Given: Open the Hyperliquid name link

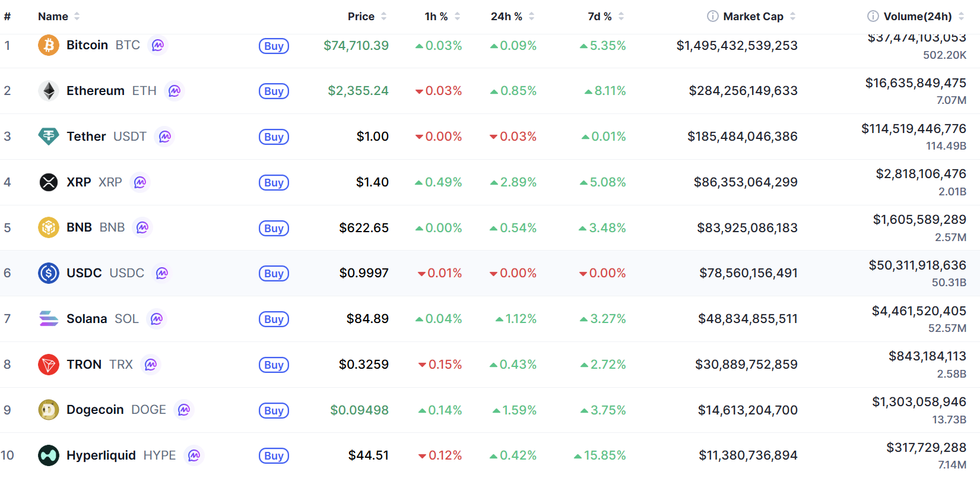Looking at the screenshot, I should [101, 455].
